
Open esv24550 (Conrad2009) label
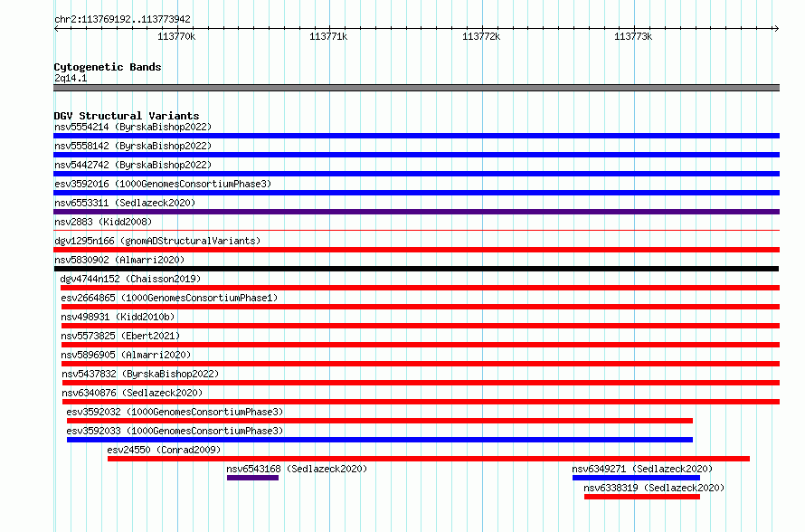tap(164, 450)
